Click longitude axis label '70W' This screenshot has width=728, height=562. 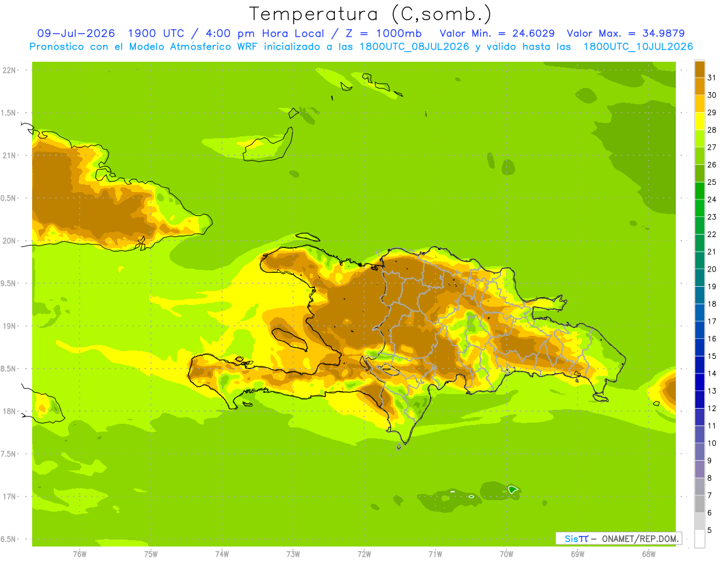[x=507, y=554]
